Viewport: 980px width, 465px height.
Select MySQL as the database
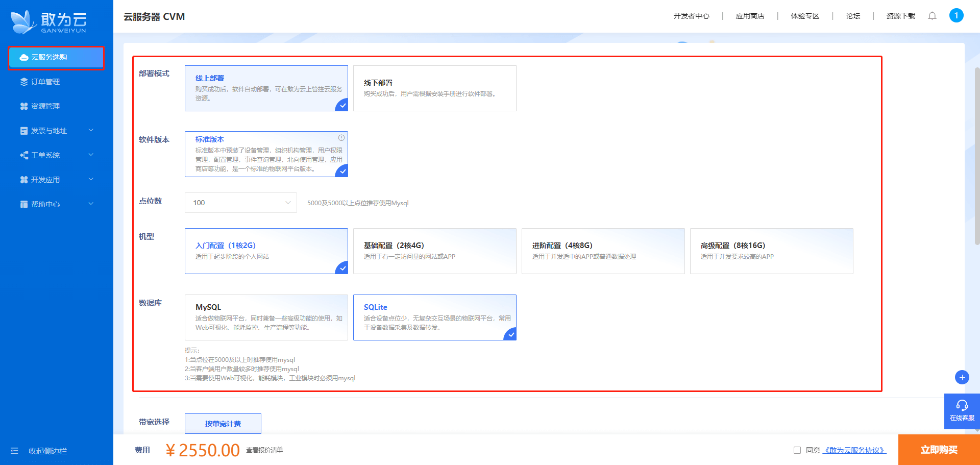[x=266, y=317]
